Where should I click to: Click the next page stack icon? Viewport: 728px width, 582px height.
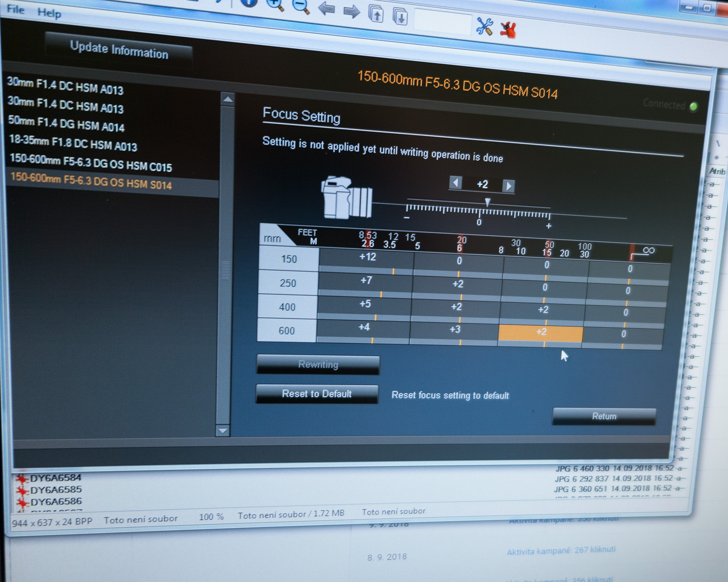(399, 16)
